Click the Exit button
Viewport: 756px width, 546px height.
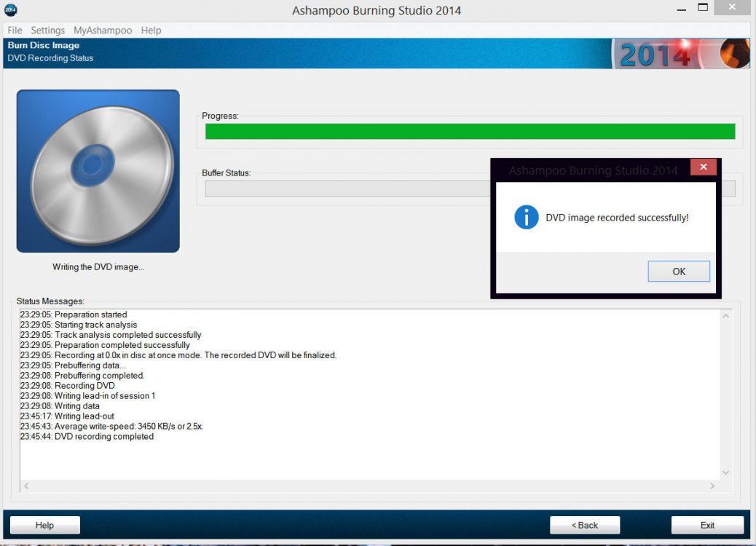tap(707, 525)
